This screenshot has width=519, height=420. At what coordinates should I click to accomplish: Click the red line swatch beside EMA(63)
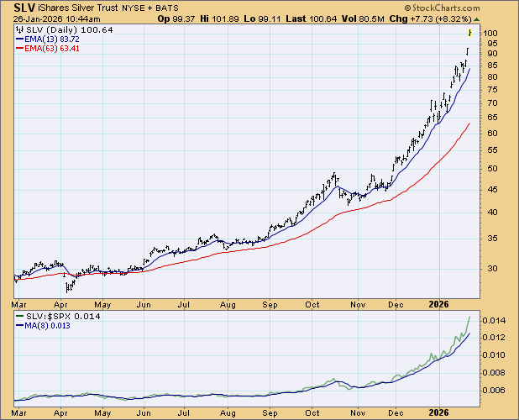click(x=19, y=49)
